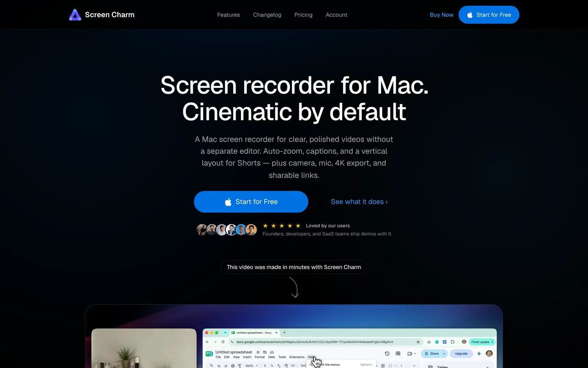Screen dimensions: 588x368
Task: Click the extensions puzzle icon in the demo browser
Action: click(x=452, y=342)
